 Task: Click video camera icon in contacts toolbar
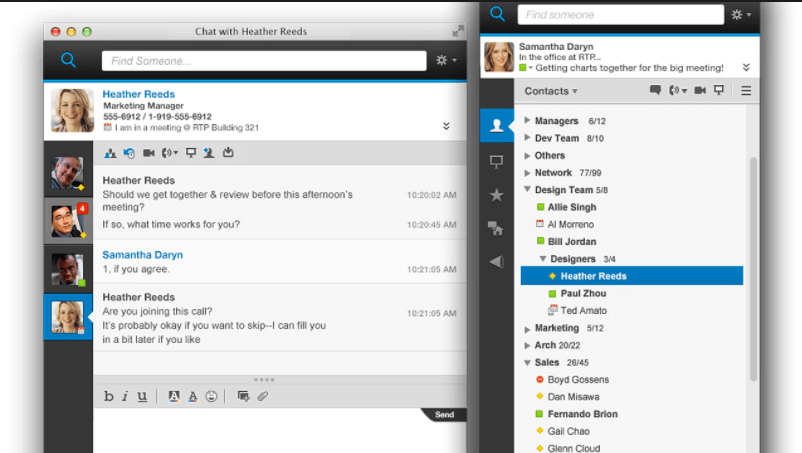(700, 90)
